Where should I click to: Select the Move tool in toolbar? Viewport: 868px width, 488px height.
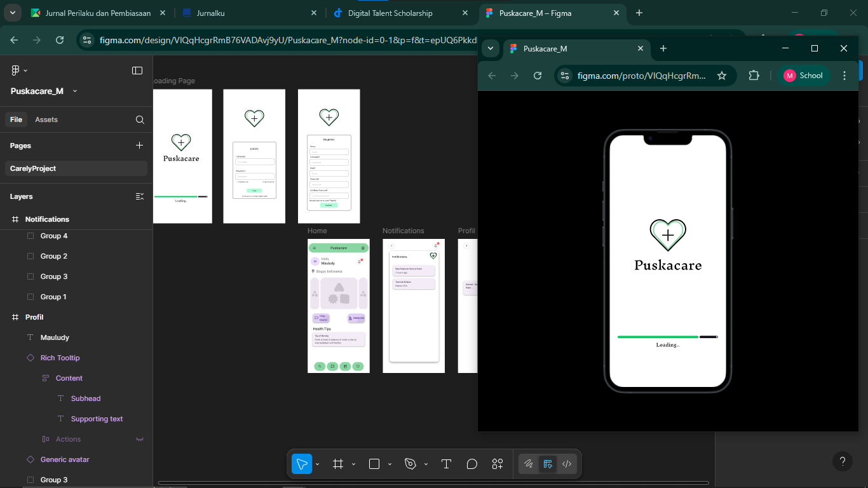point(302,464)
